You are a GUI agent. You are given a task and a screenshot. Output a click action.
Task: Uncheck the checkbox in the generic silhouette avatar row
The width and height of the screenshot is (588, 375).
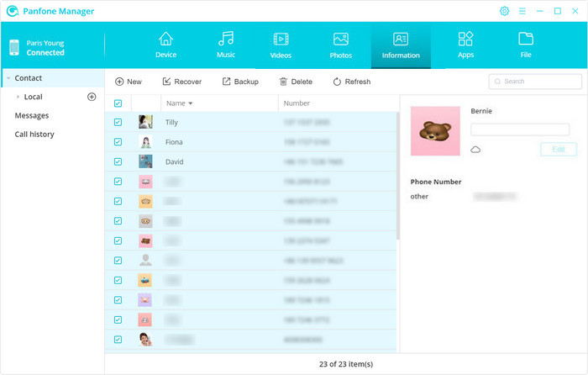point(118,261)
